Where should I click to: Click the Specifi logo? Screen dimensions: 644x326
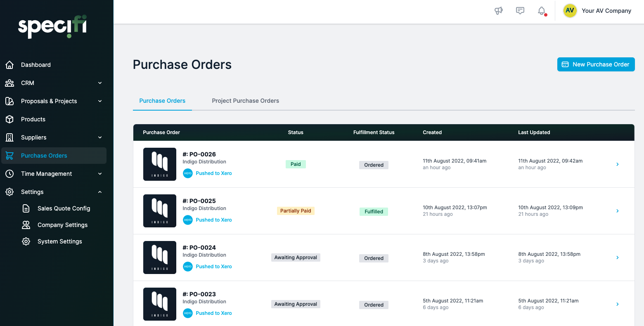point(52,27)
